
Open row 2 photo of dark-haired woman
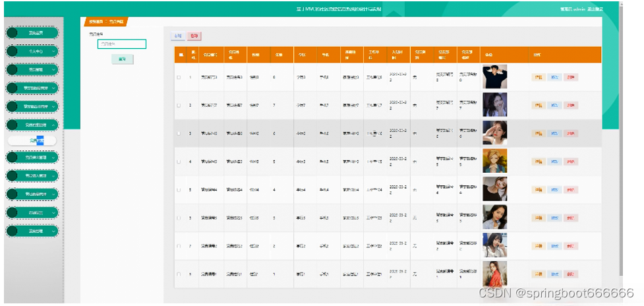pos(494,105)
